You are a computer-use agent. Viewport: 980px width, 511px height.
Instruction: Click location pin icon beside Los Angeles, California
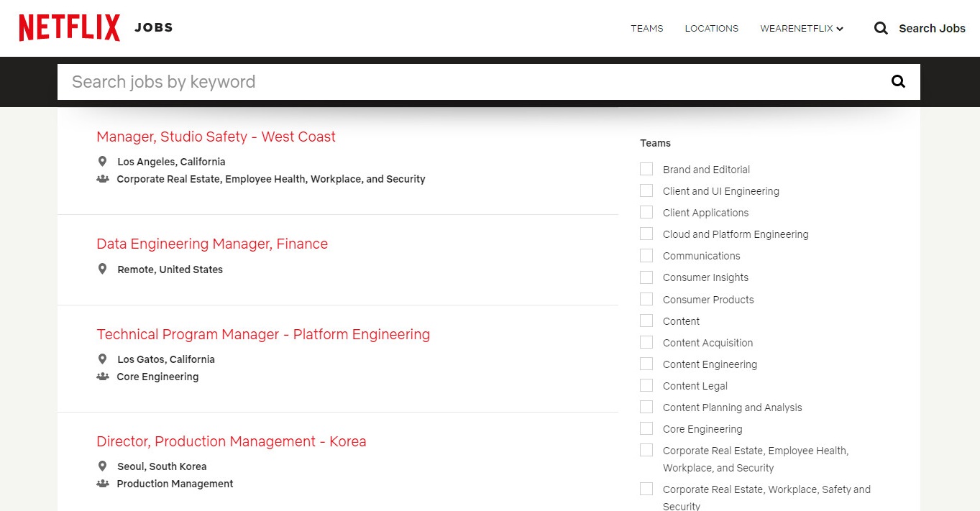point(103,162)
